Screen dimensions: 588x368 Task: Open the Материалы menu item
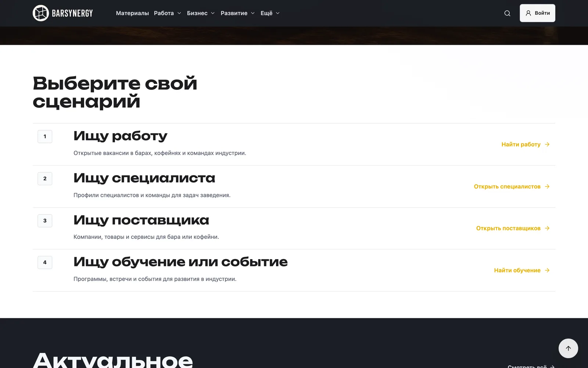[132, 13]
